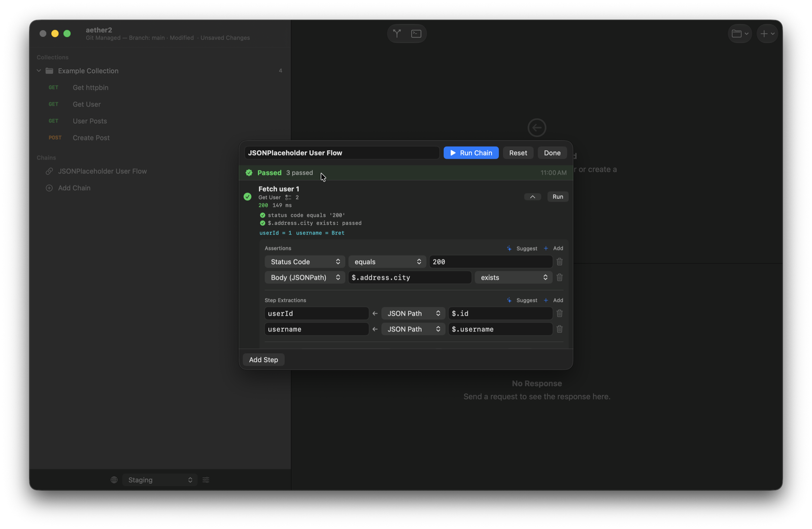Click the $.address.city path field
The width and height of the screenshot is (812, 529).
click(x=410, y=277)
